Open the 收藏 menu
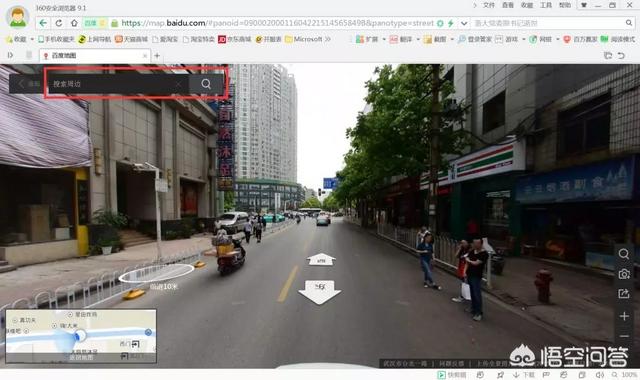This screenshot has height=380, width=640. [527, 5]
